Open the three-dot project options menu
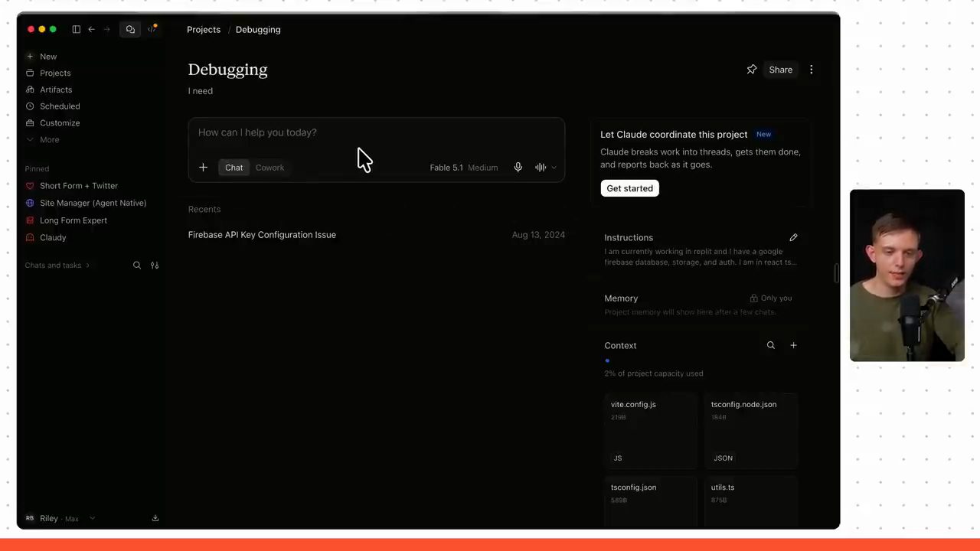Image resolution: width=980 pixels, height=551 pixels. pos(812,70)
